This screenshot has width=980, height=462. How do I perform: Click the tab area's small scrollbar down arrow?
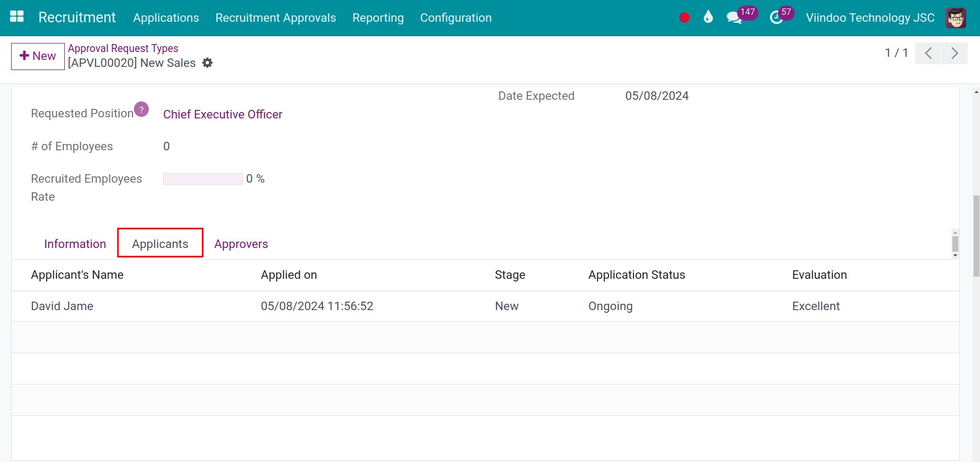pyautogui.click(x=955, y=255)
